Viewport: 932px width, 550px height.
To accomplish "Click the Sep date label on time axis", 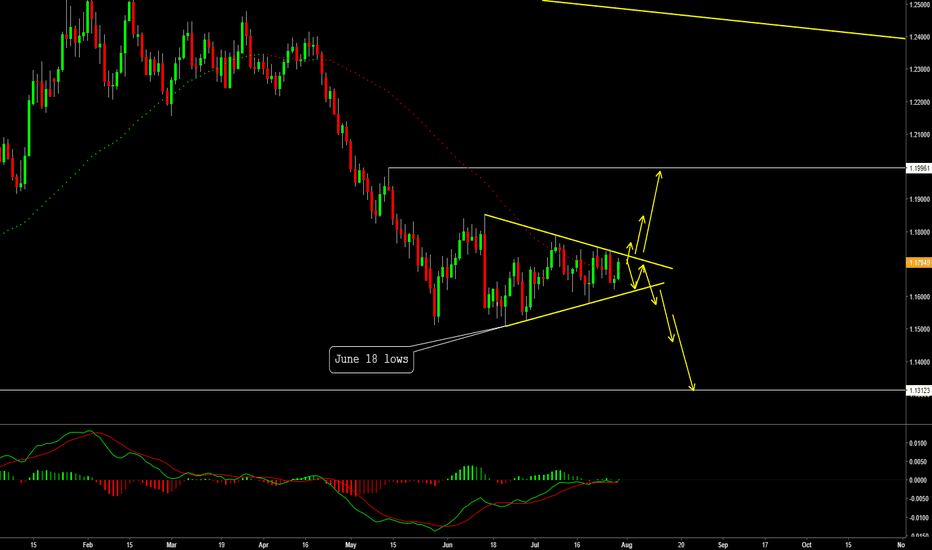I will tap(723, 544).
